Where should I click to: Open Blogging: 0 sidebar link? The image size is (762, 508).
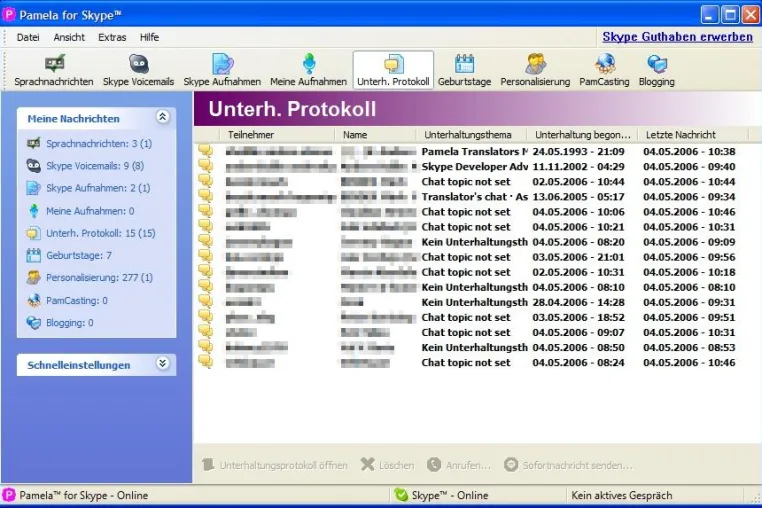point(69,323)
